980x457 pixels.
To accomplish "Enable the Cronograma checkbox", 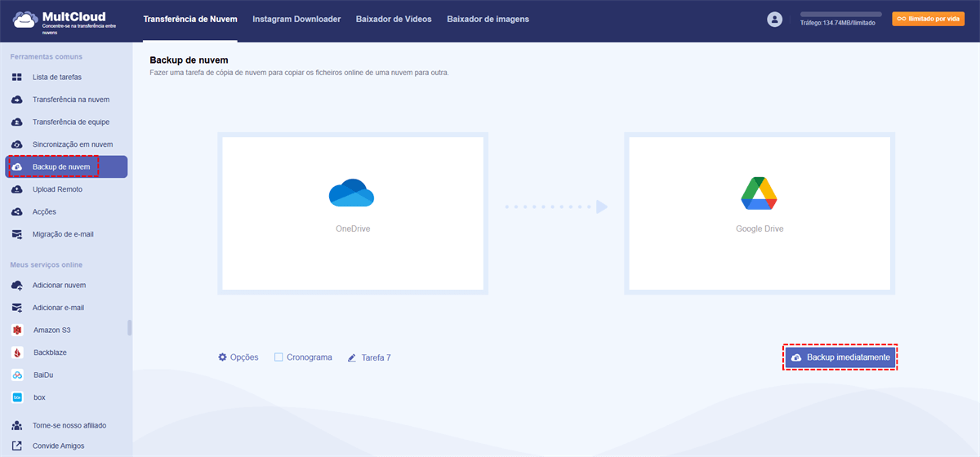I will pos(278,357).
